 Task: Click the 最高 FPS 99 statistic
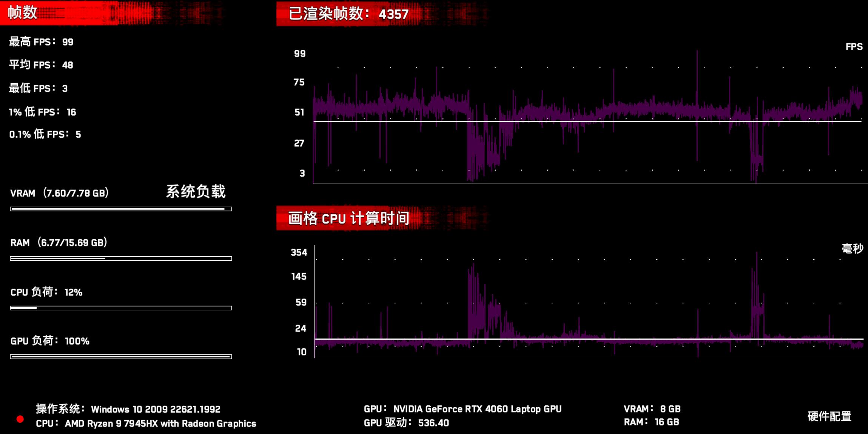[42, 42]
